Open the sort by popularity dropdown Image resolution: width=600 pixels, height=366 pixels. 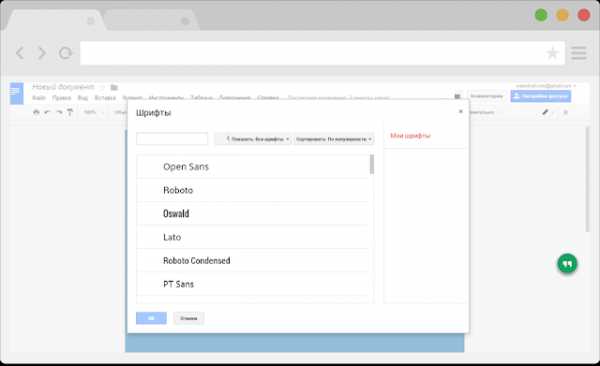(334, 139)
